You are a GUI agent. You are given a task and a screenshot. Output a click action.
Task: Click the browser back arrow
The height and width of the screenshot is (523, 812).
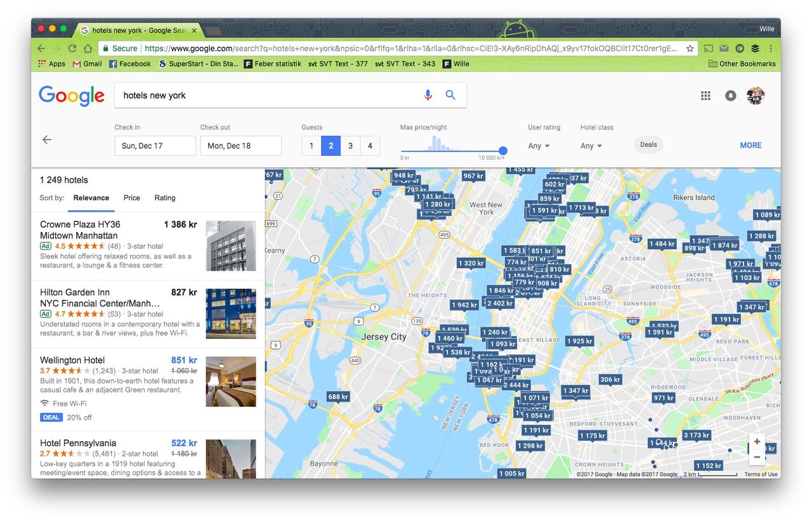click(x=41, y=48)
